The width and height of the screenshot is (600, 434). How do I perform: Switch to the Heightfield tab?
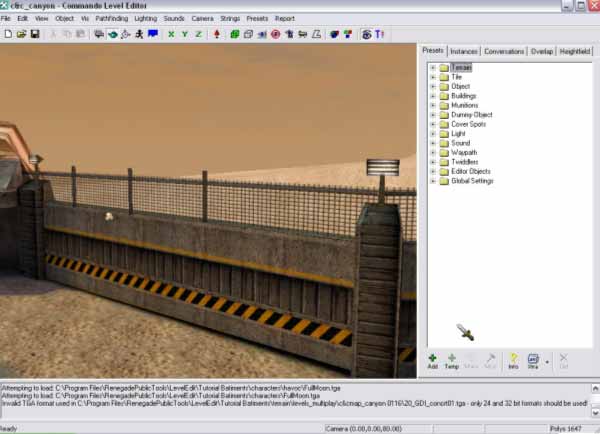coord(575,51)
